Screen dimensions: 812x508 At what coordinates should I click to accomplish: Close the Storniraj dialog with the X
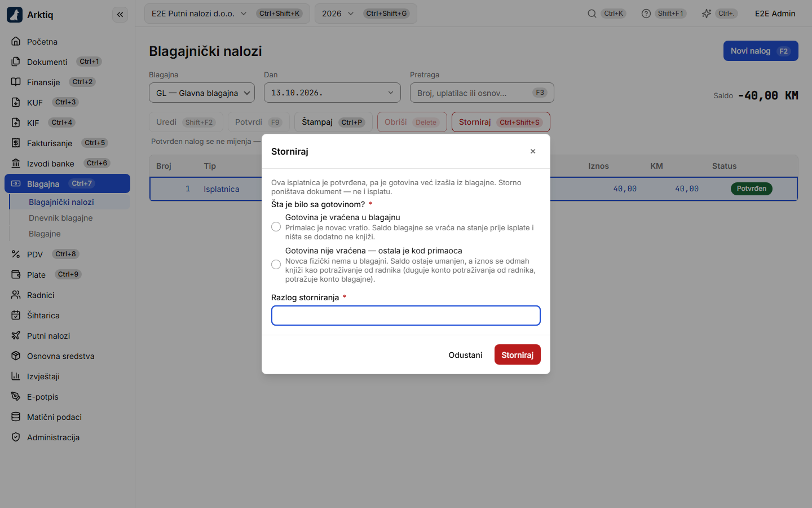(x=533, y=151)
